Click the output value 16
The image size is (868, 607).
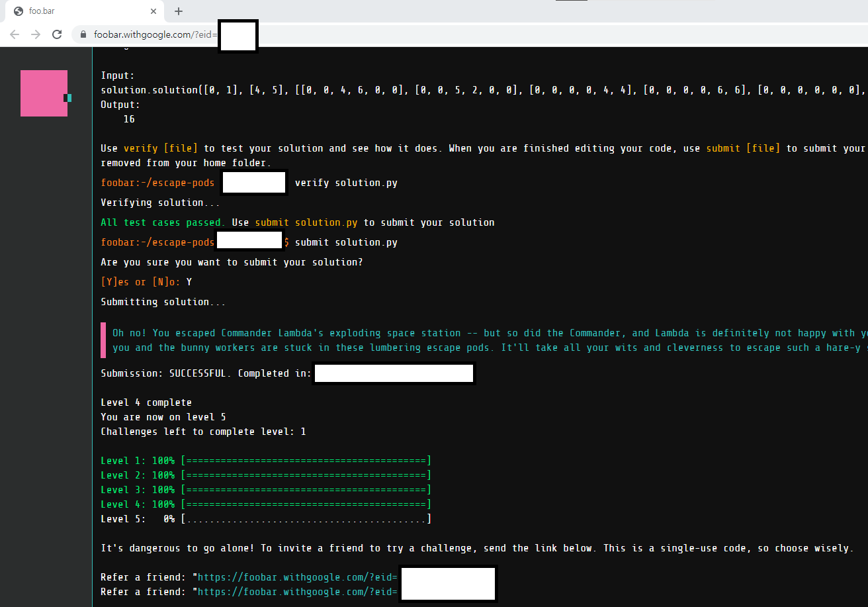click(129, 119)
